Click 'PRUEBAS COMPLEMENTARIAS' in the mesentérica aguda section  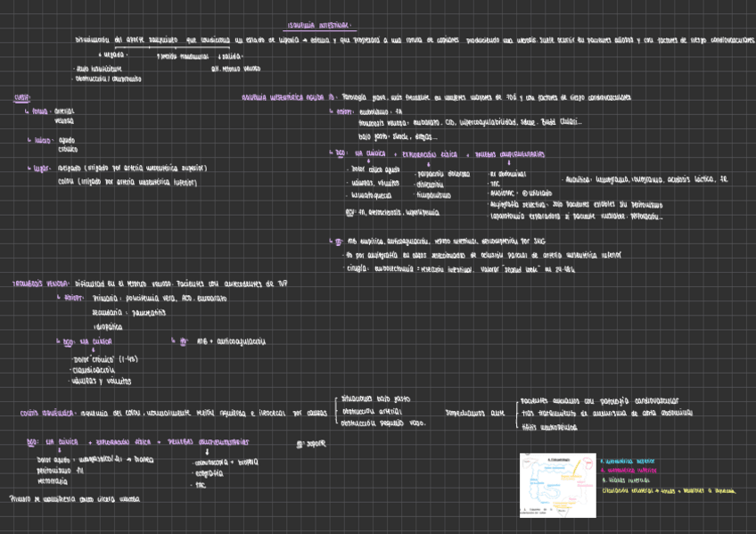(x=510, y=154)
